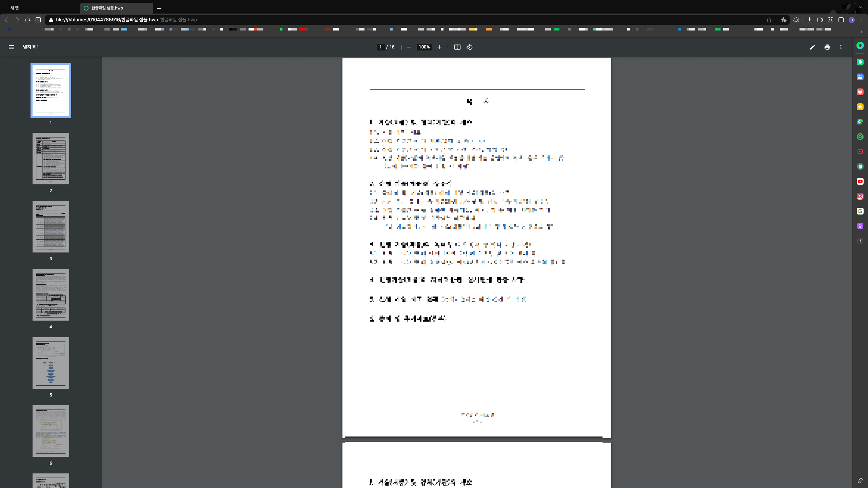The image size is (868, 488).
Task: Select the fit-to-page icon
Action: (x=457, y=47)
